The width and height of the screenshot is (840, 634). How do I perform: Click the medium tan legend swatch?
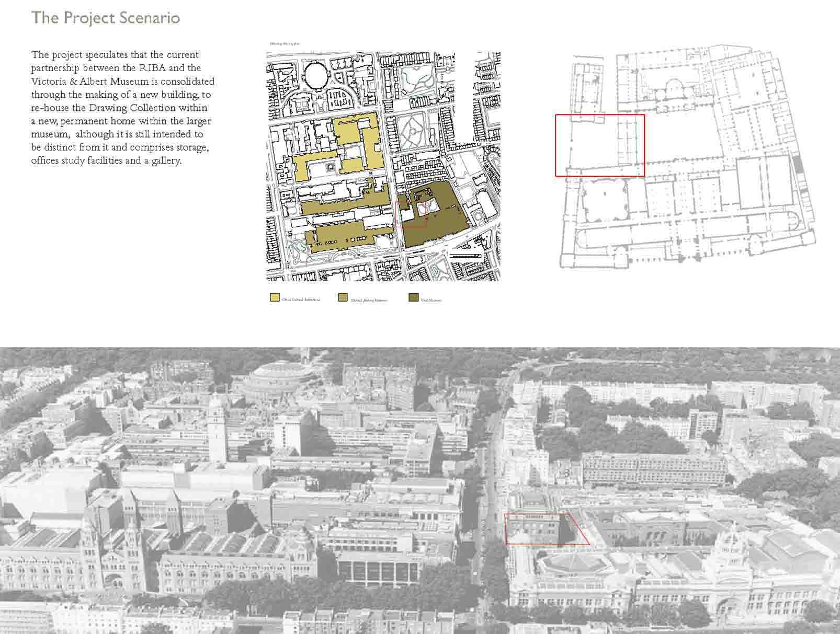[343, 298]
